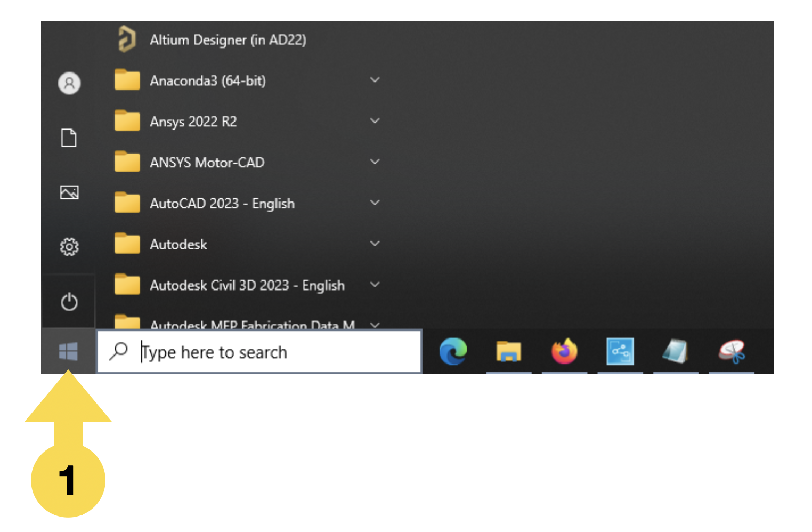Open Altium Designer (in AD22) entry
This screenshot has width=812, height=532.
pos(228,39)
